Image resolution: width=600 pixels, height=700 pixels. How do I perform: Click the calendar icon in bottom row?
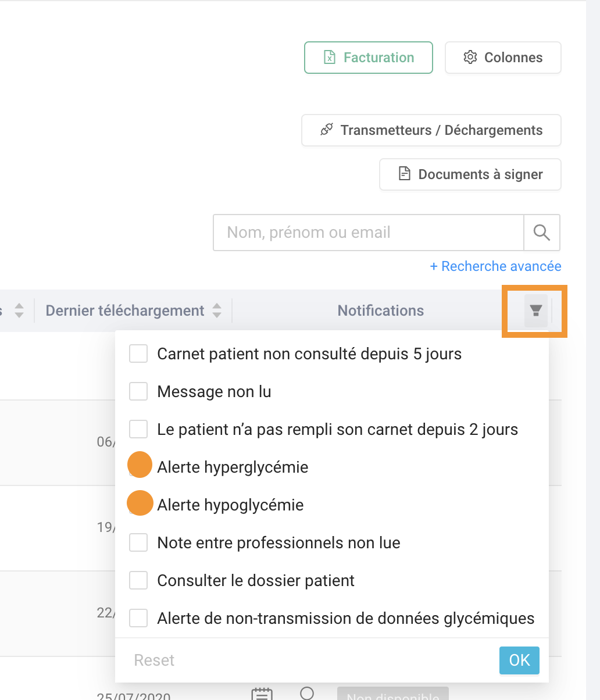262,694
